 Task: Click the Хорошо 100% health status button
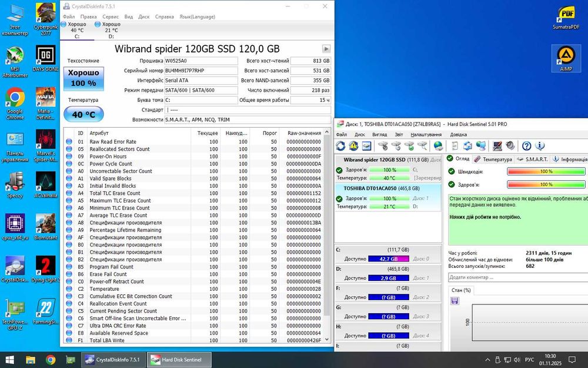tap(83, 78)
